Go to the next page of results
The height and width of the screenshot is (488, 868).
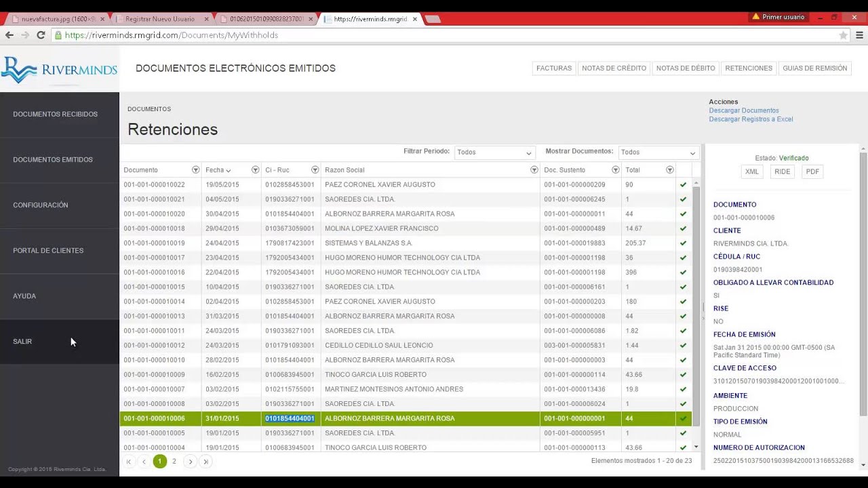pyautogui.click(x=190, y=462)
